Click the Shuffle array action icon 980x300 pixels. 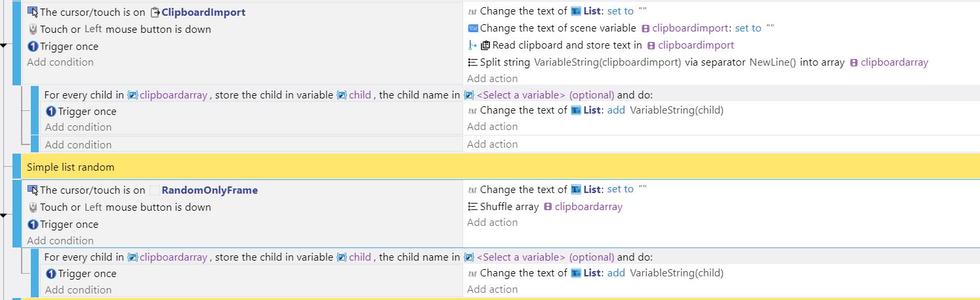tap(472, 207)
